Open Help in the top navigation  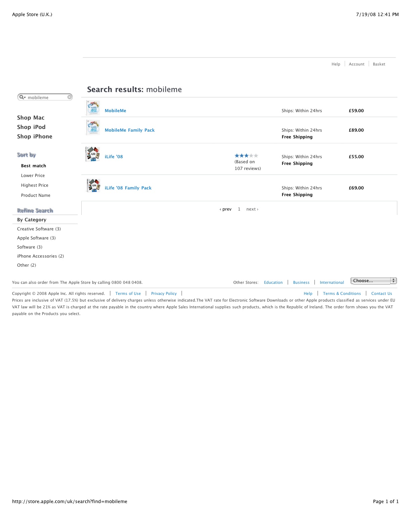click(336, 64)
